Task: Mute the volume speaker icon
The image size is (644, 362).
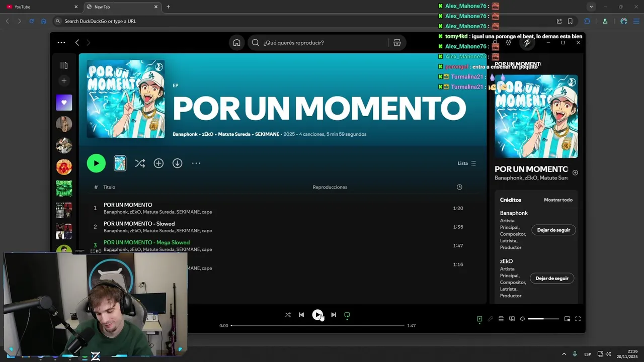Action: pyautogui.click(x=522, y=319)
